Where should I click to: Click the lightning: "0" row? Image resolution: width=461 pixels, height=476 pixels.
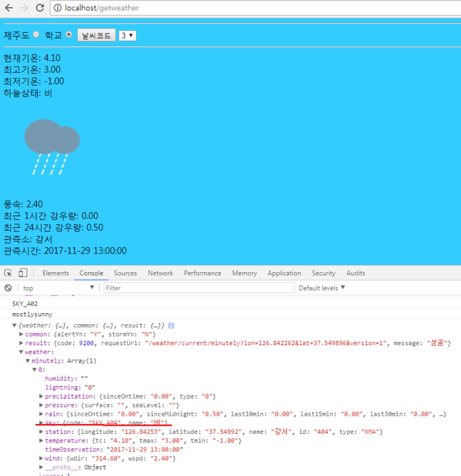click(x=70, y=387)
